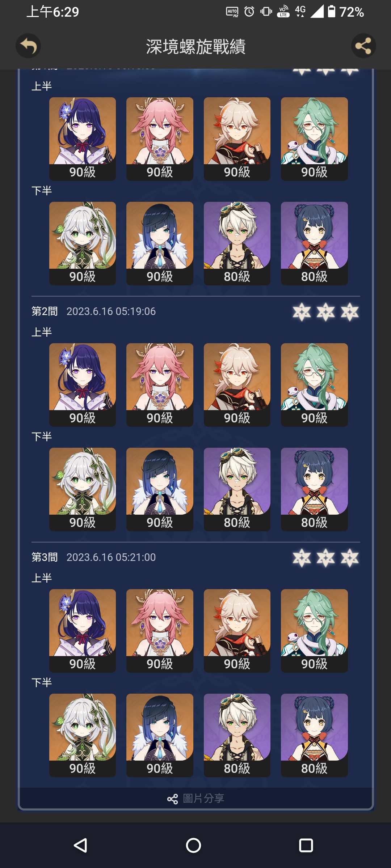391x868 pixels.
Task: Select Xiangling portrait in chamber 3 second half
Action: coord(314,735)
